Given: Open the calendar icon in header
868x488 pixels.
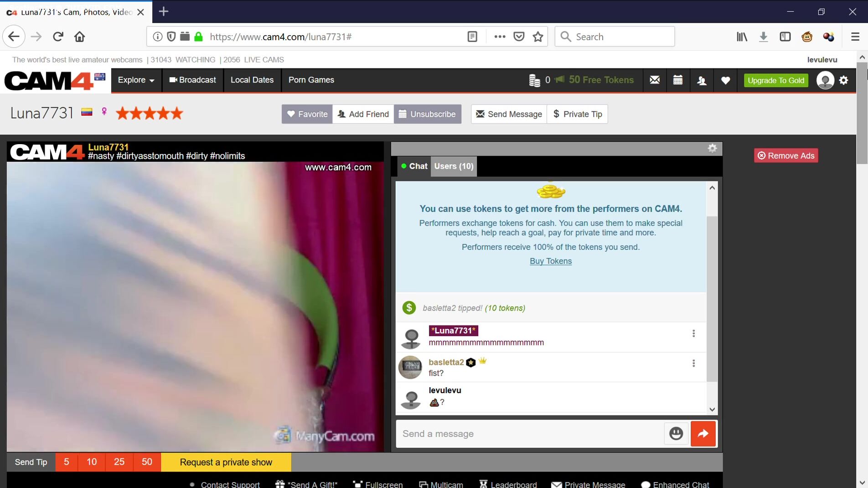Looking at the screenshot, I should (x=678, y=80).
